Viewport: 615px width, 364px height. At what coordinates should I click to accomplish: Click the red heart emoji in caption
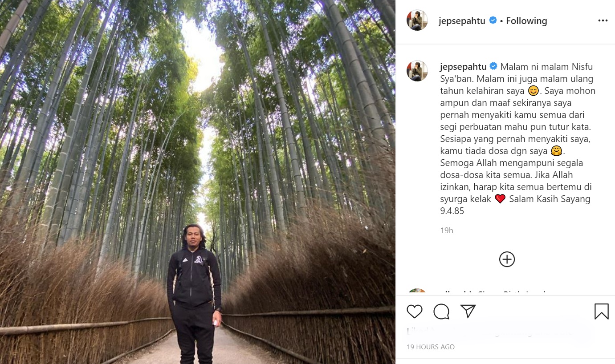coord(500,199)
